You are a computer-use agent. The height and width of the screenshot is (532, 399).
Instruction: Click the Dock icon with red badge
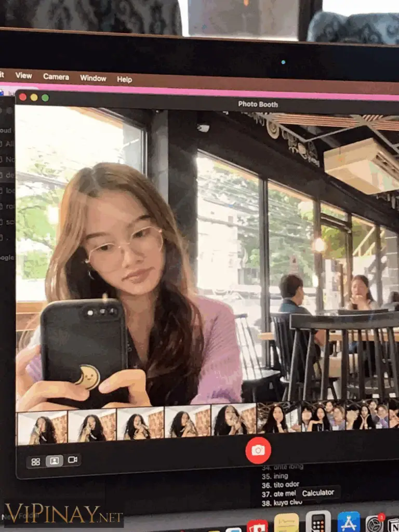point(374,524)
